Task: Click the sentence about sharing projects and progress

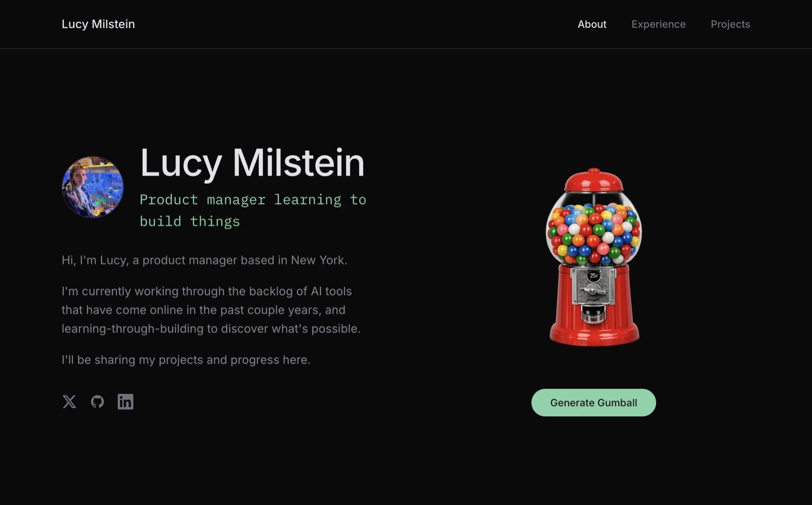Action: click(186, 360)
